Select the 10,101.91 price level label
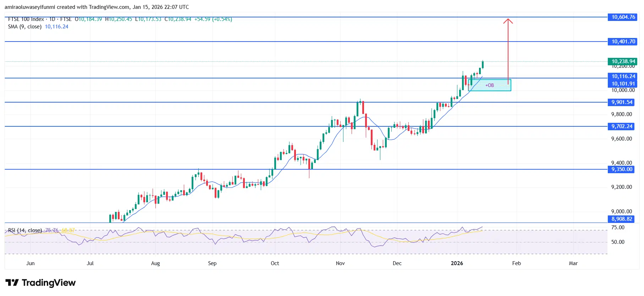This screenshot has width=644, height=296. tap(623, 84)
